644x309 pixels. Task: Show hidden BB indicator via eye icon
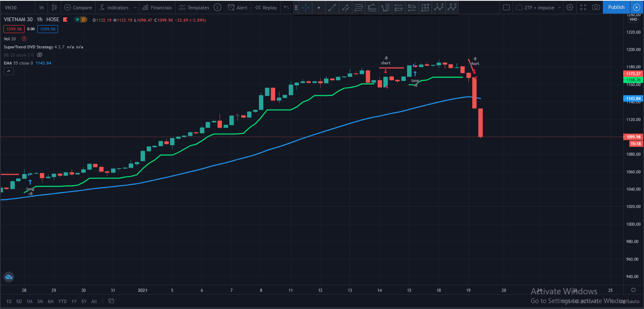click(x=40, y=55)
